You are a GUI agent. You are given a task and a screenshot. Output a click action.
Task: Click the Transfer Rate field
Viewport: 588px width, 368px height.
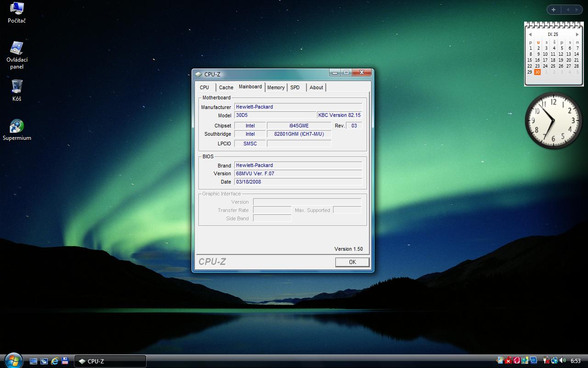pos(272,210)
